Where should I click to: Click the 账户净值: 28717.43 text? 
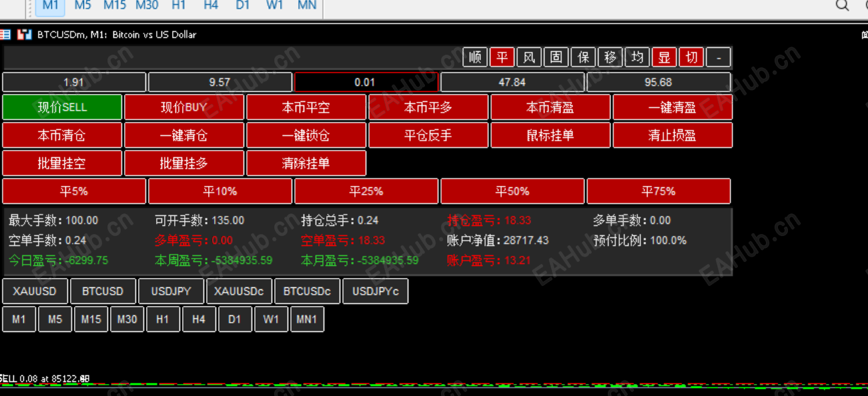pos(498,241)
